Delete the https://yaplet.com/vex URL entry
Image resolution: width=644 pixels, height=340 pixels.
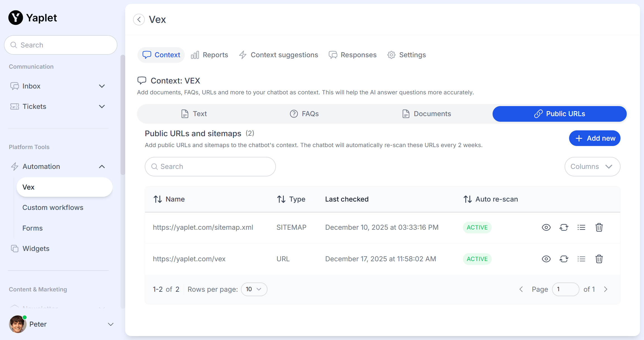(x=599, y=259)
